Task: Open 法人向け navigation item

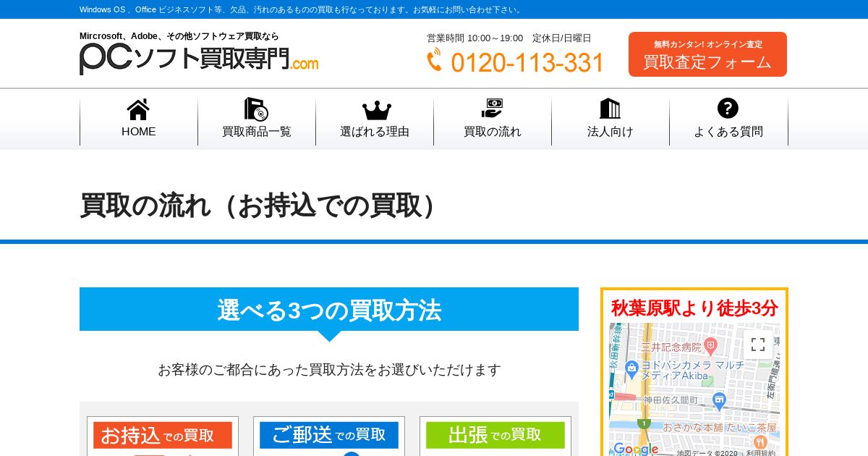Action: pos(610,122)
